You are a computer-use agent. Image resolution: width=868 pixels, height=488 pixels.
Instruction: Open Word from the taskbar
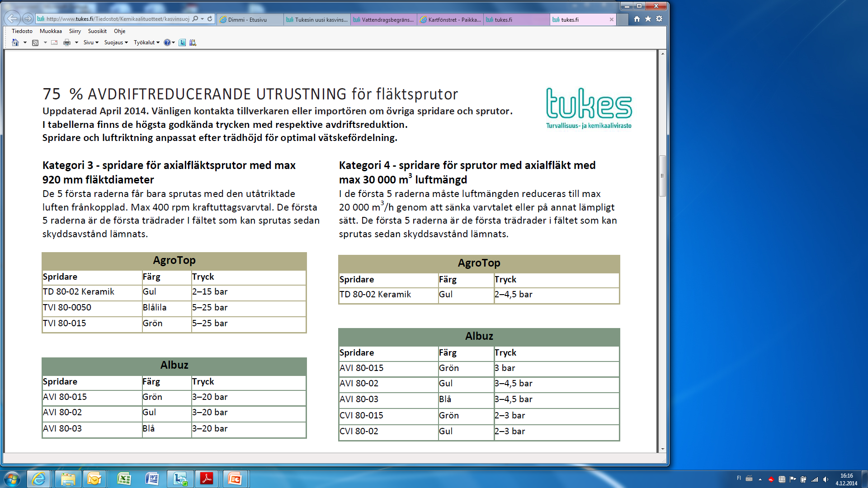pos(152,479)
